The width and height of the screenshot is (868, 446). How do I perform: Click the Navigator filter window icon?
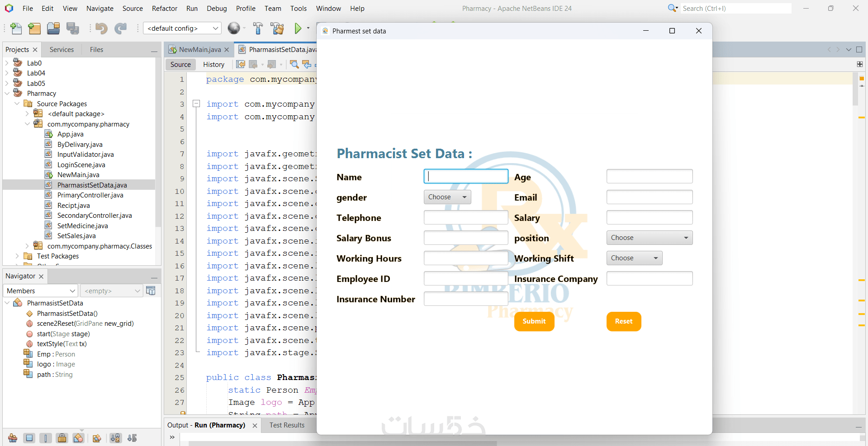point(151,291)
